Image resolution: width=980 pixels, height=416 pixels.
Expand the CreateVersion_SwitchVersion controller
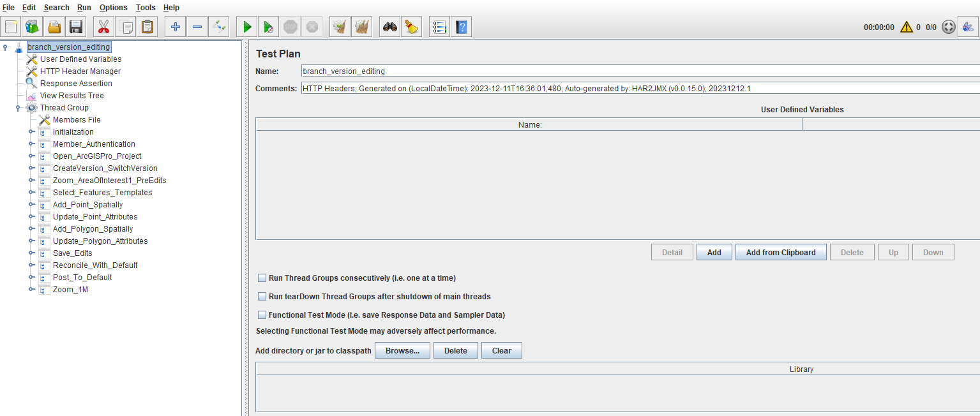31,168
